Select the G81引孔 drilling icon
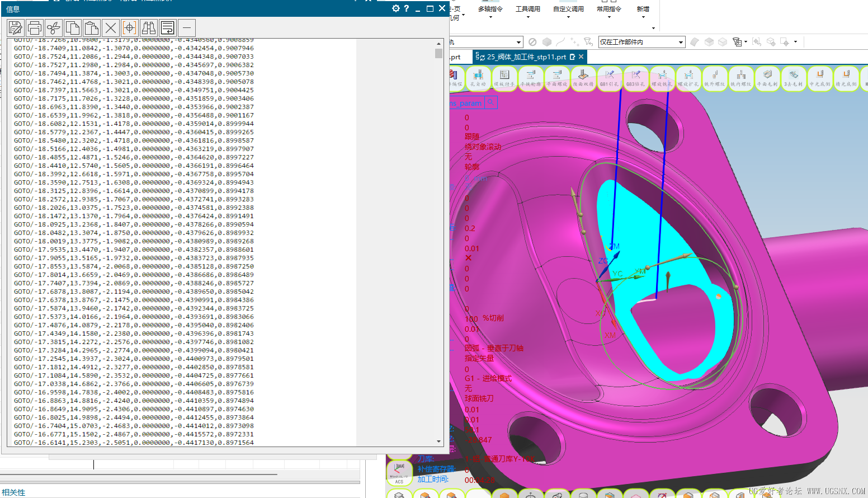The width and height of the screenshot is (868, 498). coord(610,78)
